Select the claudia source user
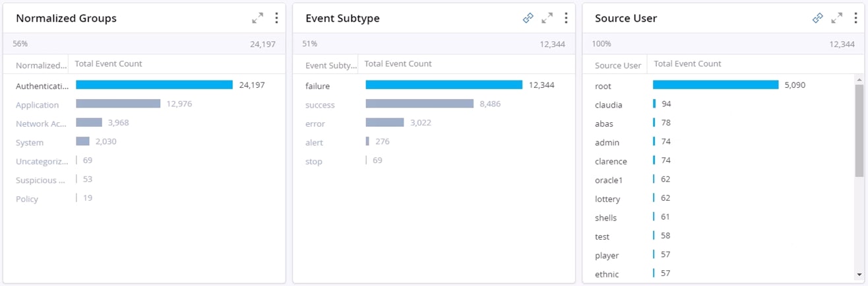Viewport: 868px width, 286px height. coord(608,105)
